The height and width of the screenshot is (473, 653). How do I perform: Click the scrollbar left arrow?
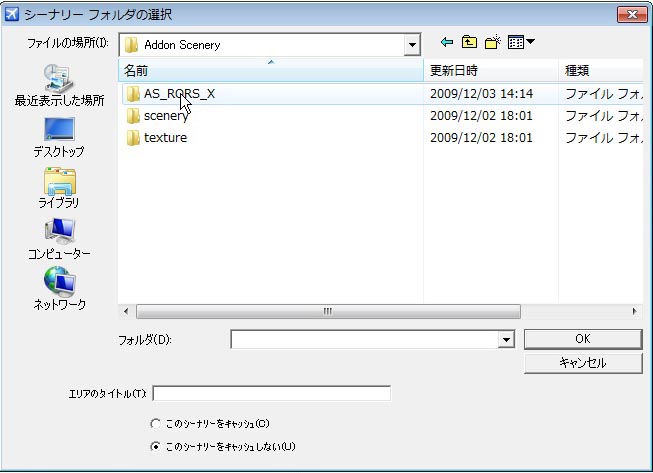(126, 311)
